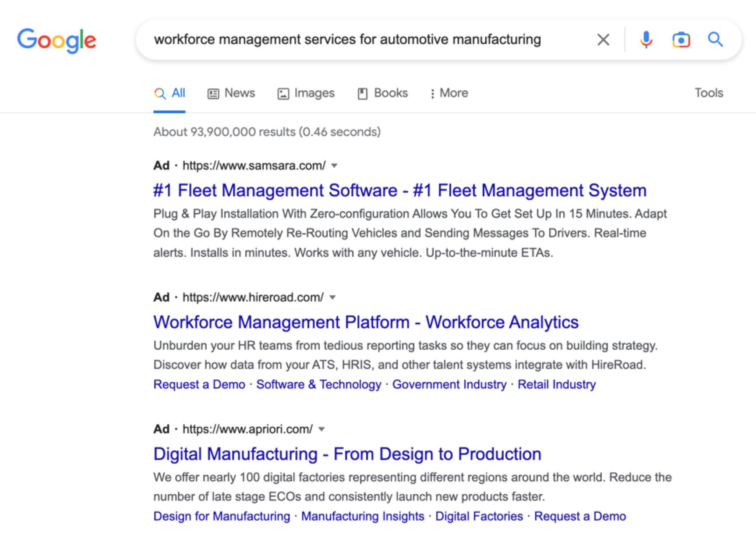Click the blue magnifier search button

[x=715, y=39]
